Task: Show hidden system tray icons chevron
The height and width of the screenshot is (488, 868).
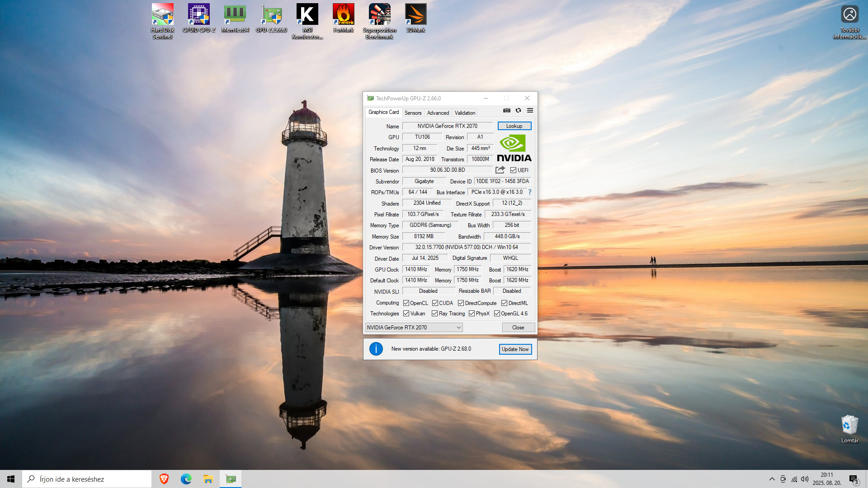Action: coord(772,479)
